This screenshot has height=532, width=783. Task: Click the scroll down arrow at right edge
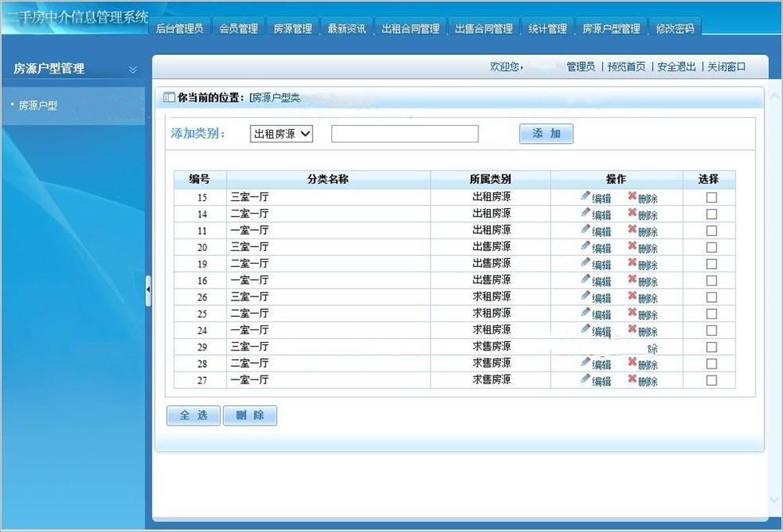point(774,499)
